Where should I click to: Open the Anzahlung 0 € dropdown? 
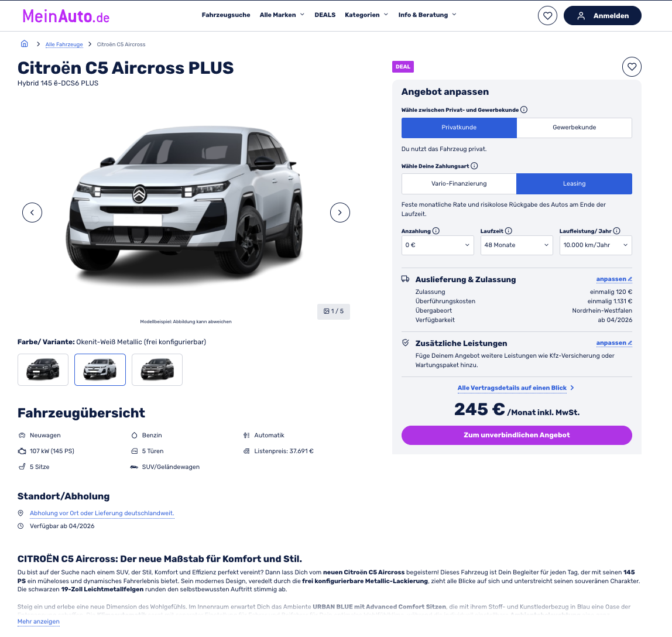tap(438, 245)
